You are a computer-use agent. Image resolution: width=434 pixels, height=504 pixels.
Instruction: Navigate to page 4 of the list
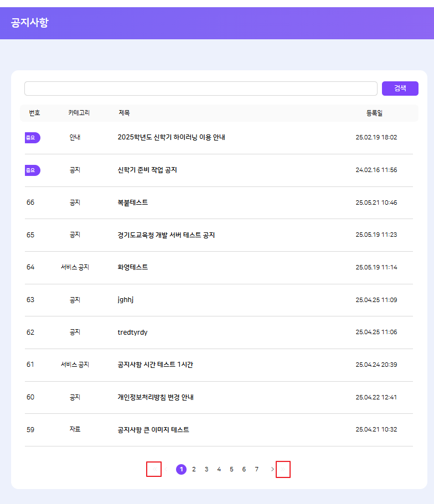click(219, 469)
